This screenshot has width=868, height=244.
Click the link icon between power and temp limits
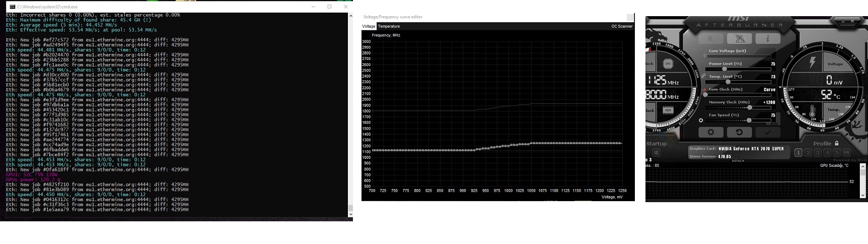point(703,76)
